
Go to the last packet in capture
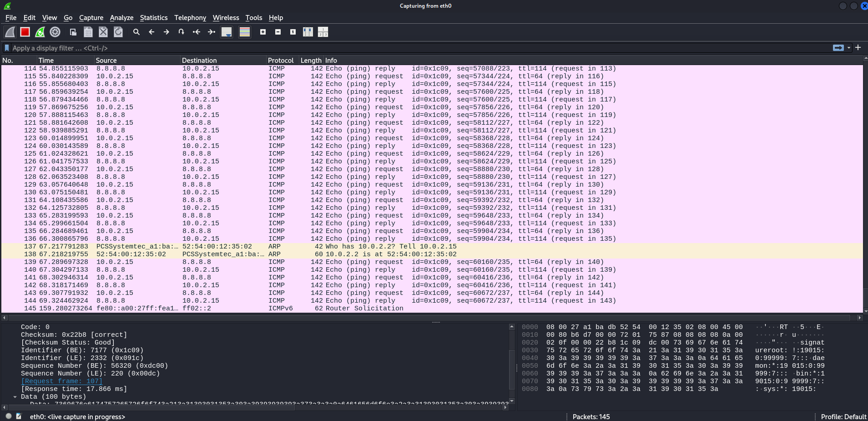[211, 32]
